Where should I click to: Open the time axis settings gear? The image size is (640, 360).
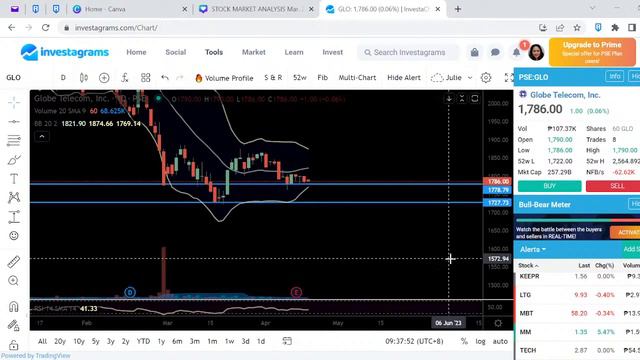tap(498, 323)
